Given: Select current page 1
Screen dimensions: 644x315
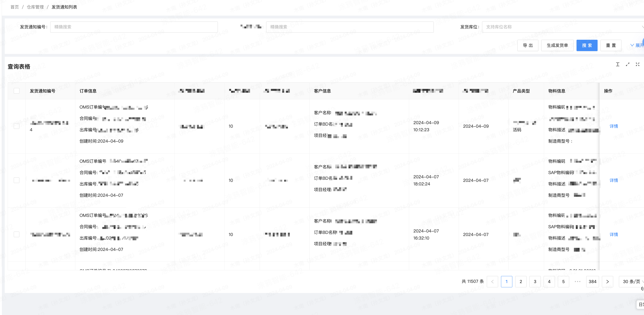Looking at the screenshot, I should pyautogui.click(x=506, y=281).
